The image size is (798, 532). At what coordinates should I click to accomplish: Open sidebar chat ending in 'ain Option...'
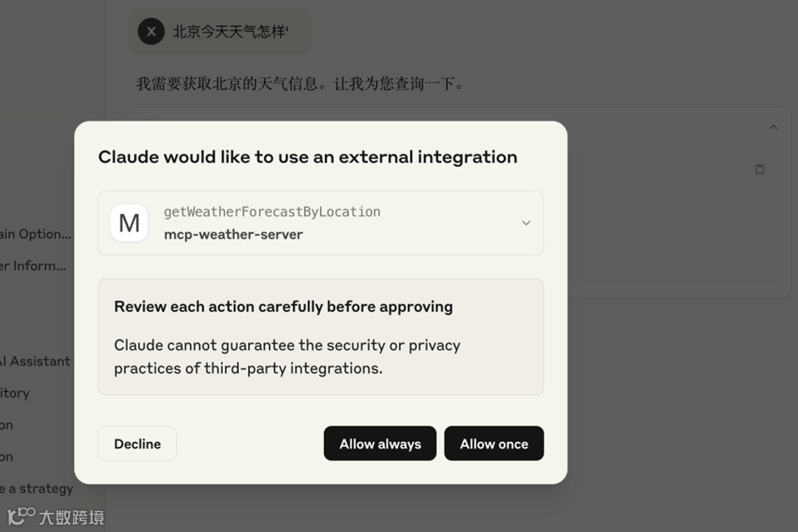click(x=36, y=234)
